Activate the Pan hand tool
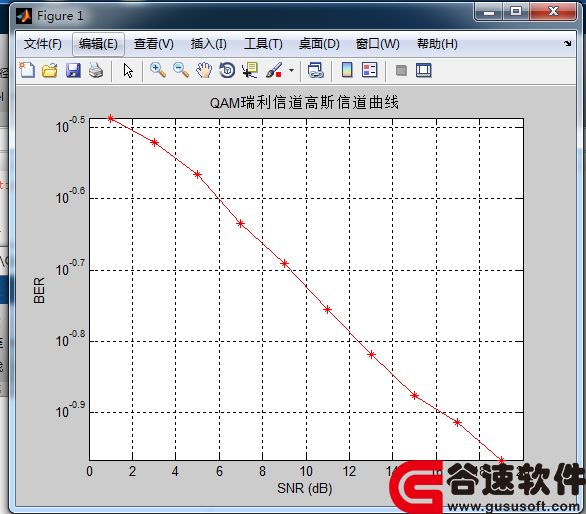This screenshot has width=586, height=514. coord(204,70)
